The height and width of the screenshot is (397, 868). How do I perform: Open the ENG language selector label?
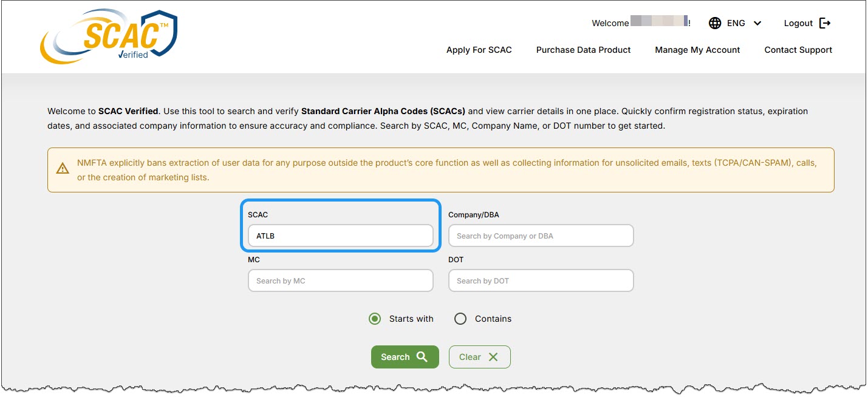pos(736,23)
